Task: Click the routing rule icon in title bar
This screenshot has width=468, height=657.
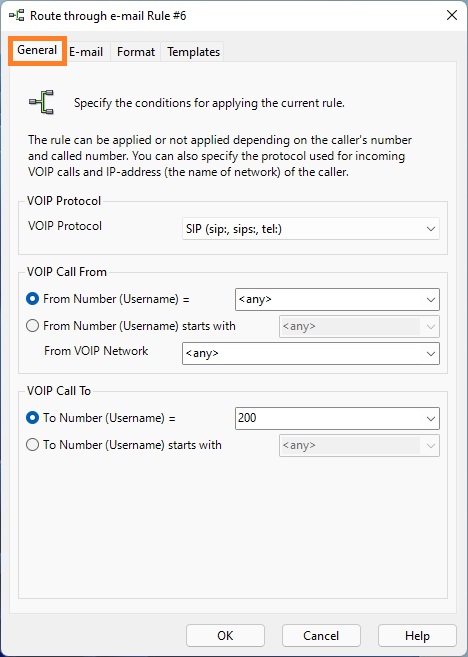Action: tap(16, 16)
